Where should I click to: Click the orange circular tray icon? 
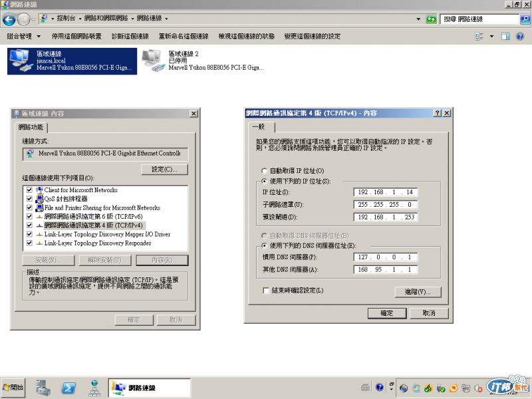point(454,388)
